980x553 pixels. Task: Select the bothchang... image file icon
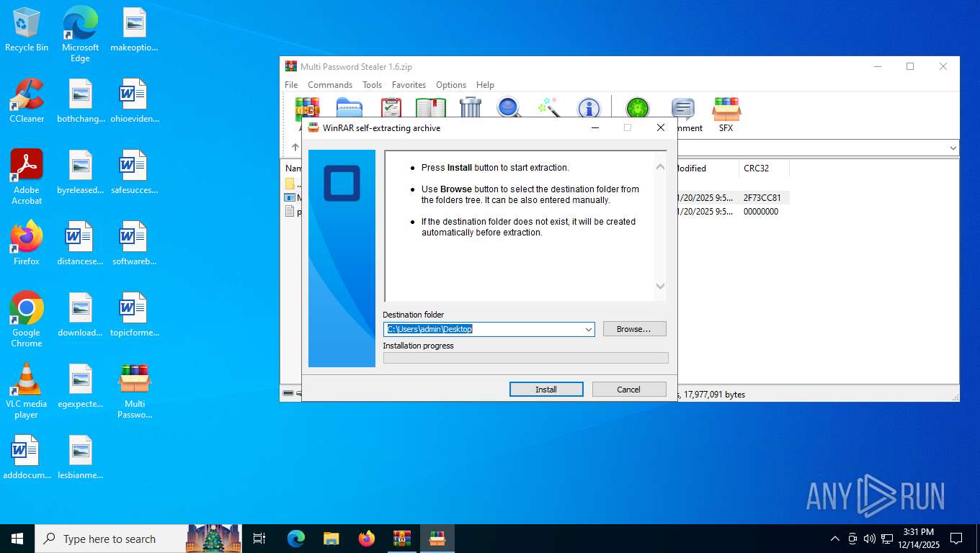[x=80, y=100]
